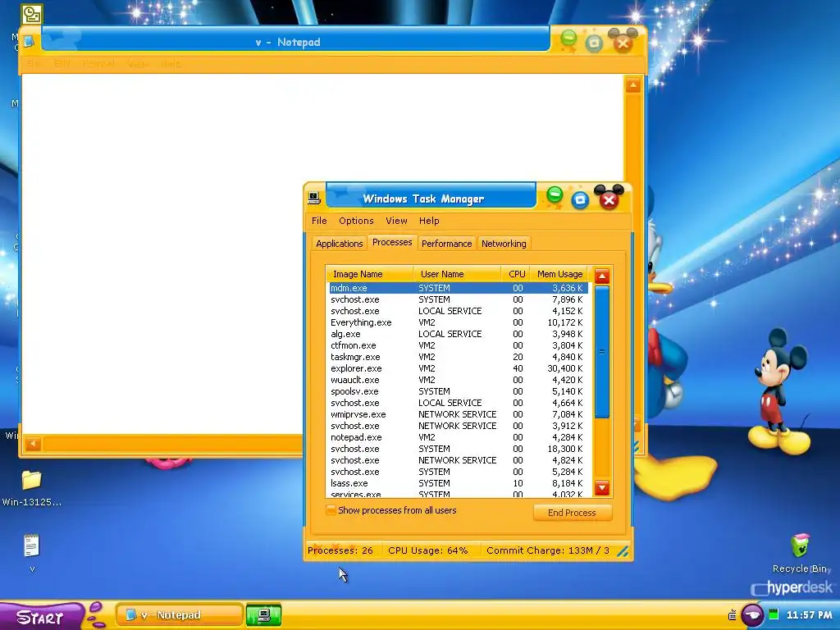Open the Task Manager Options menu
Image resolution: width=840 pixels, height=630 pixels.
pyautogui.click(x=356, y=221)
